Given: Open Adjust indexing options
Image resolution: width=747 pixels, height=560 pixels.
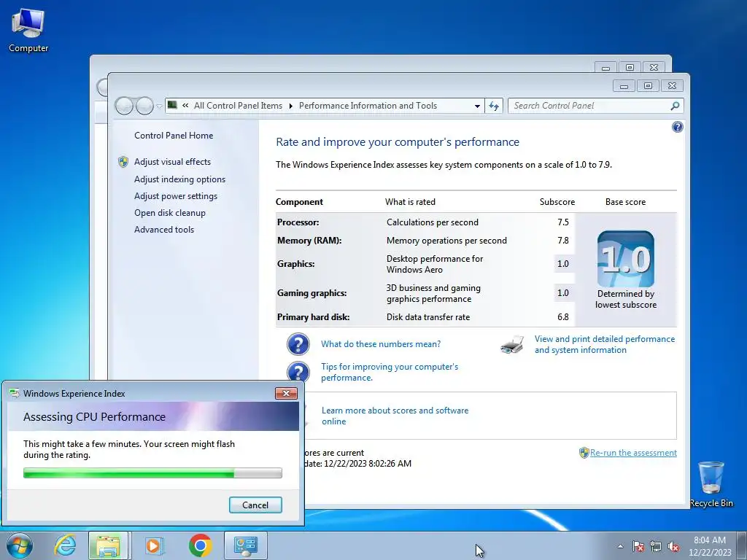Looking at the screenshot, I should tap(179, 179).
